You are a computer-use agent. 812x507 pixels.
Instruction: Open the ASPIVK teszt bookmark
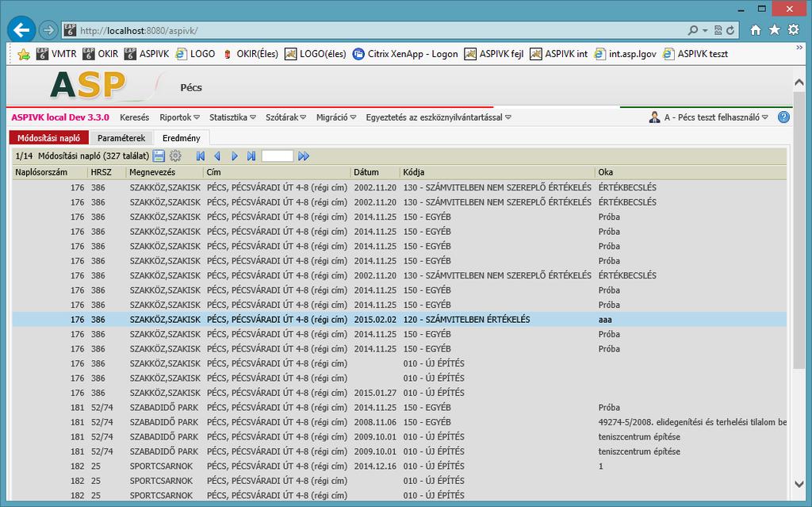(695, 54)
